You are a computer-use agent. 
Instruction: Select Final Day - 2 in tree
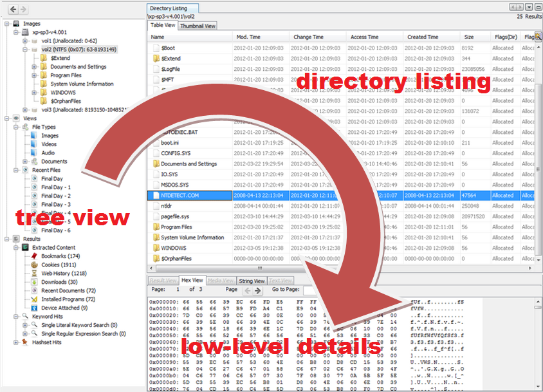tap(56, 196)
